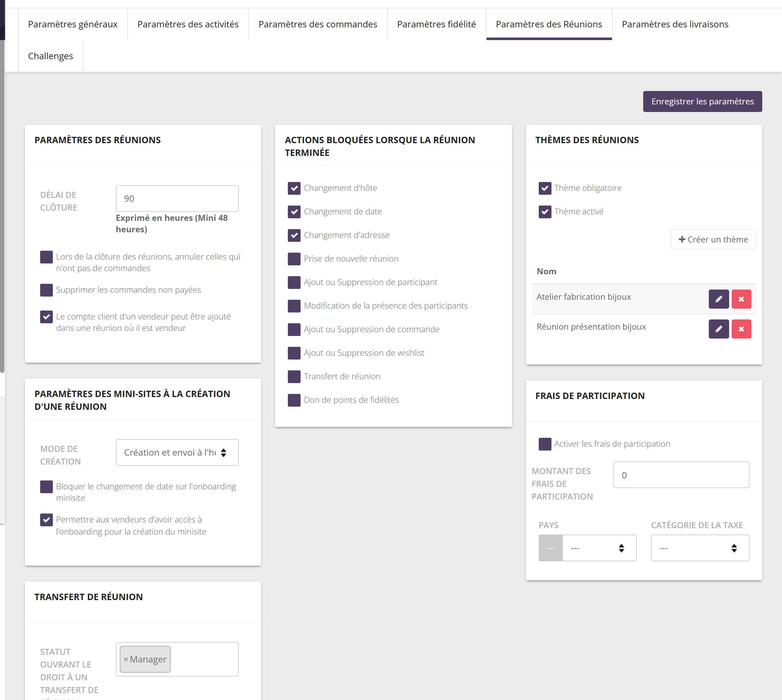Go to Paramètres des livraisons tab

point(675,24)
